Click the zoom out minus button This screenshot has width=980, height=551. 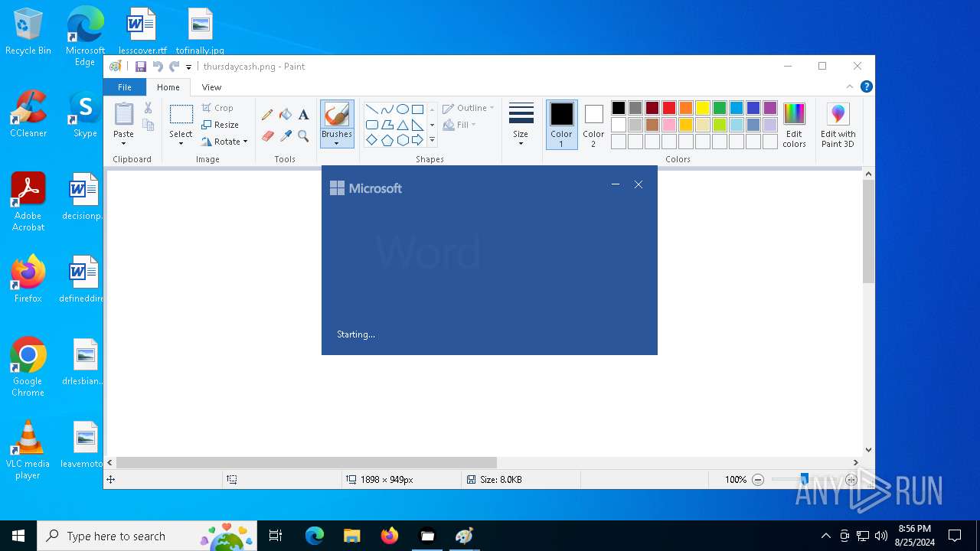(x=758, y=480)
